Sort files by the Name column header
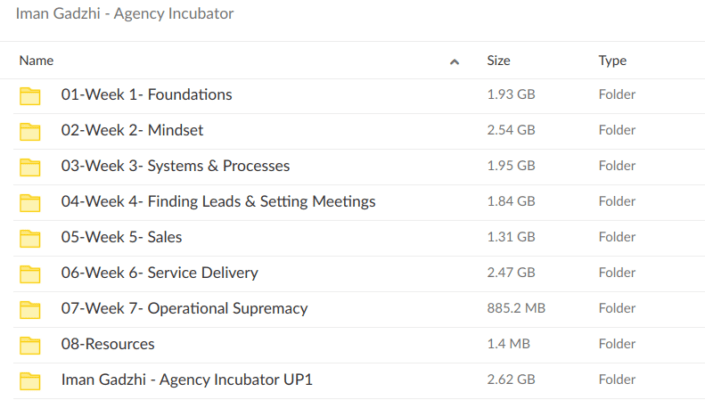 [36, 61]
